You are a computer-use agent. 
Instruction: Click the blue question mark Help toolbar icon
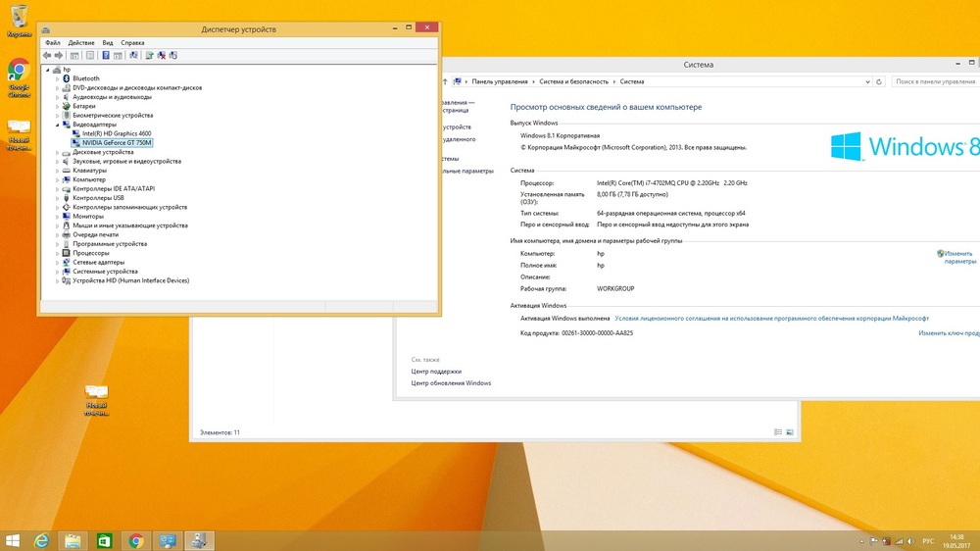(106, 56)
